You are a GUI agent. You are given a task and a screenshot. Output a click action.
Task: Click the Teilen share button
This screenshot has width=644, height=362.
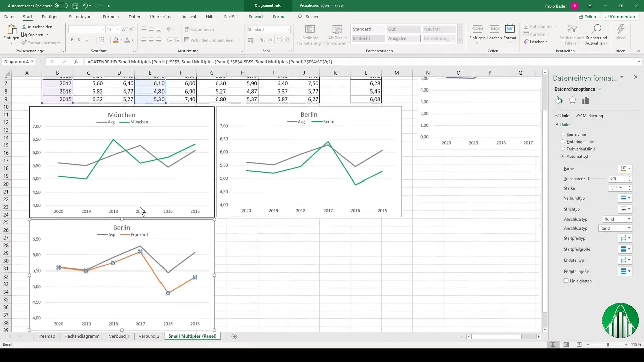(587, 17)
